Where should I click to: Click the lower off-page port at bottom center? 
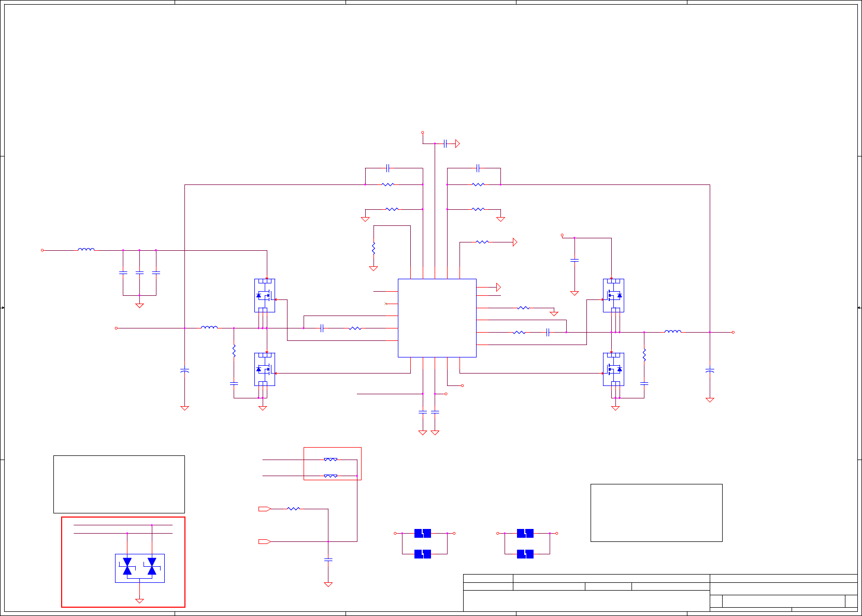point(265,541)
